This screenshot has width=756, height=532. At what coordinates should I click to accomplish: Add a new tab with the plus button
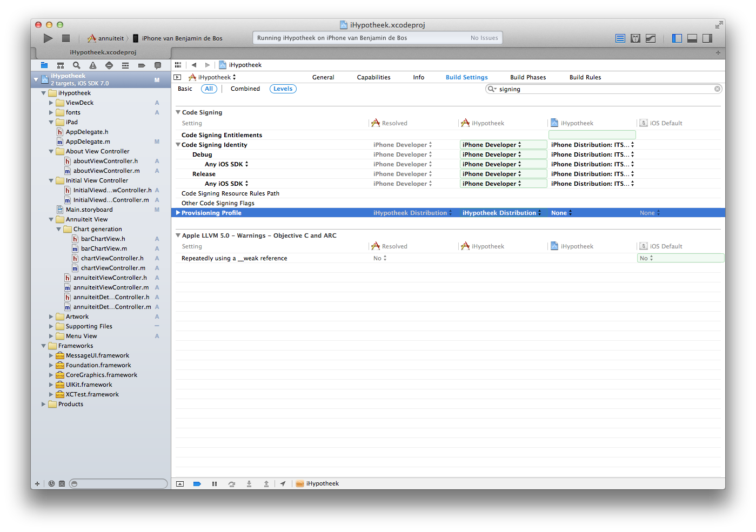pos(718,53)
